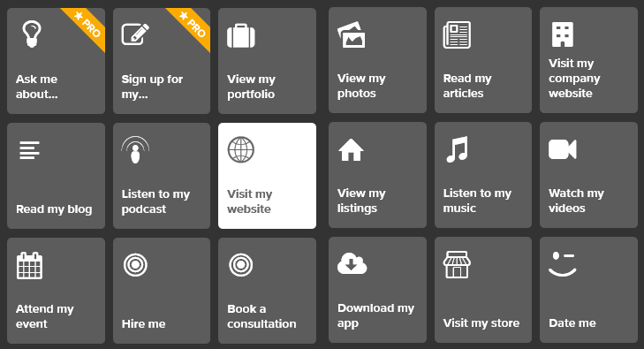The image size is (644, 349).
Task: Click the newspaper icon for Read my articles
Action: (457, 35)
